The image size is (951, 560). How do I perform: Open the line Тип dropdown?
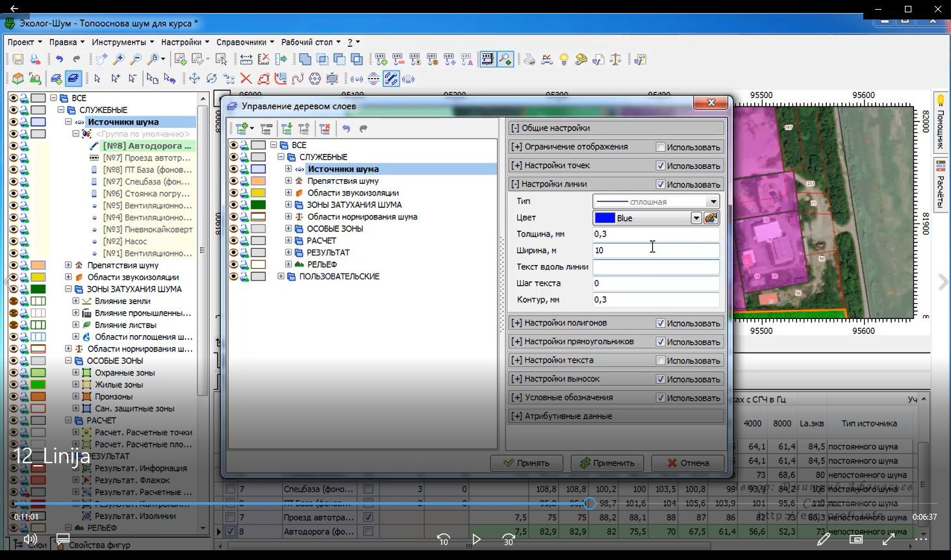tap(713, 201)
